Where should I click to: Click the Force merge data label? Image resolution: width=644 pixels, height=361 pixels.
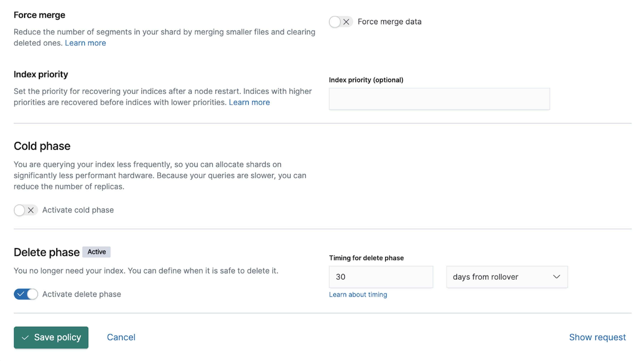389,22
